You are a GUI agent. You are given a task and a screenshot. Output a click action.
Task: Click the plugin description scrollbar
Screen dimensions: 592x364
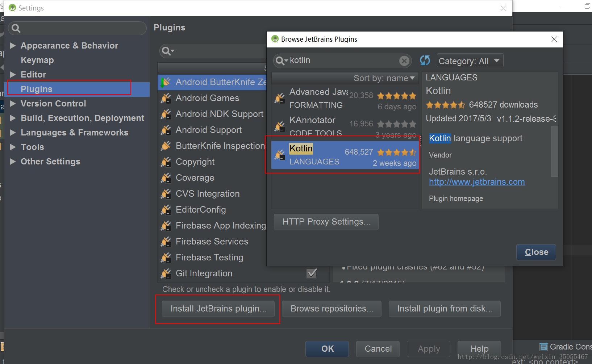pyautogui.click(x=554, y=151)
